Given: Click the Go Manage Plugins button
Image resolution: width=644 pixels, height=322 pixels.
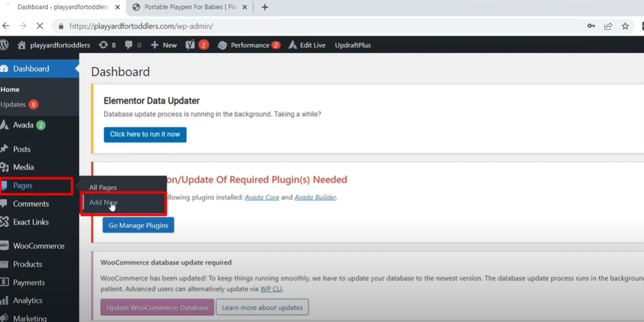Looking at the screenshot, I should pos(138,225).
